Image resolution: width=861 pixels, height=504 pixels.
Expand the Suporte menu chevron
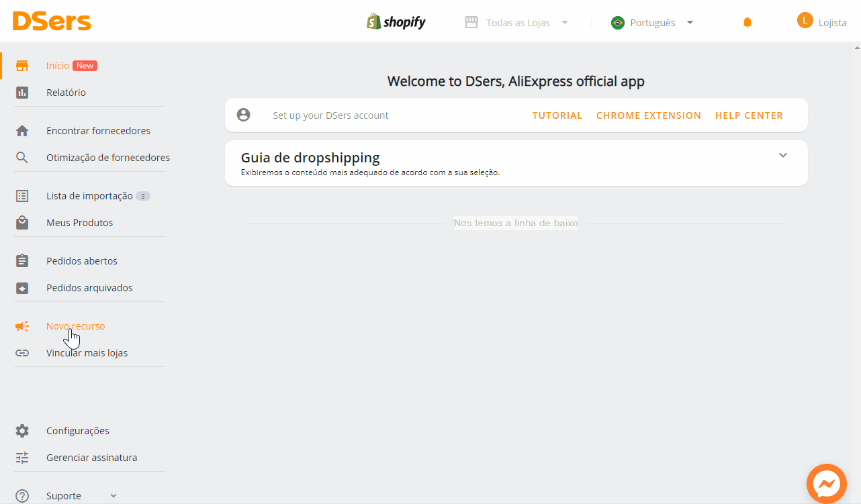tap(113, 496)
